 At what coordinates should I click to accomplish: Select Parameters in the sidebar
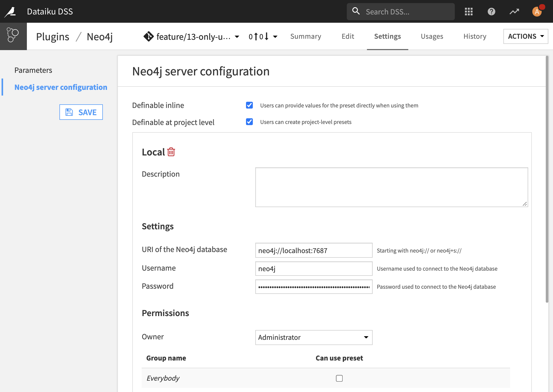[33, 70]
